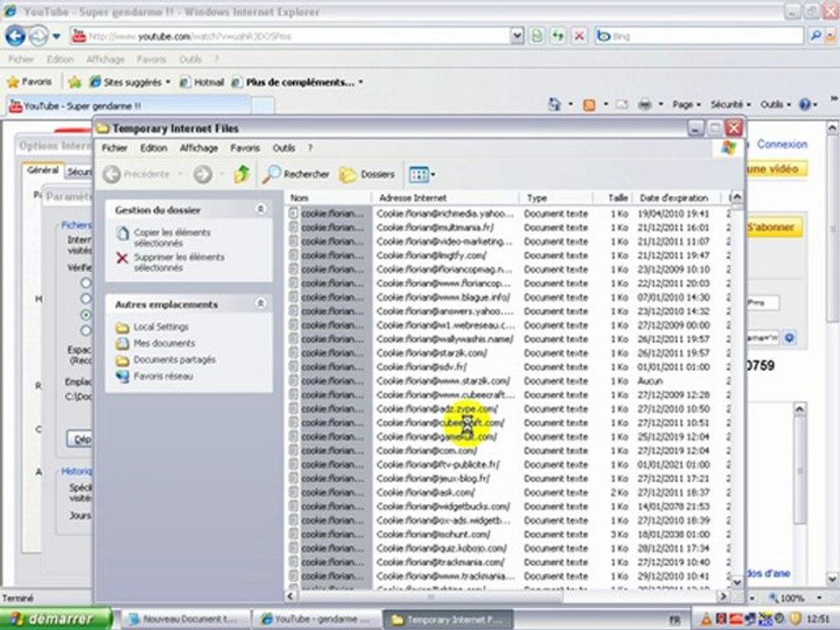Screen dimensions: 840x630
Task: Open Fichier menu in Temporary Internet Files window
Action: coord(115,148)
